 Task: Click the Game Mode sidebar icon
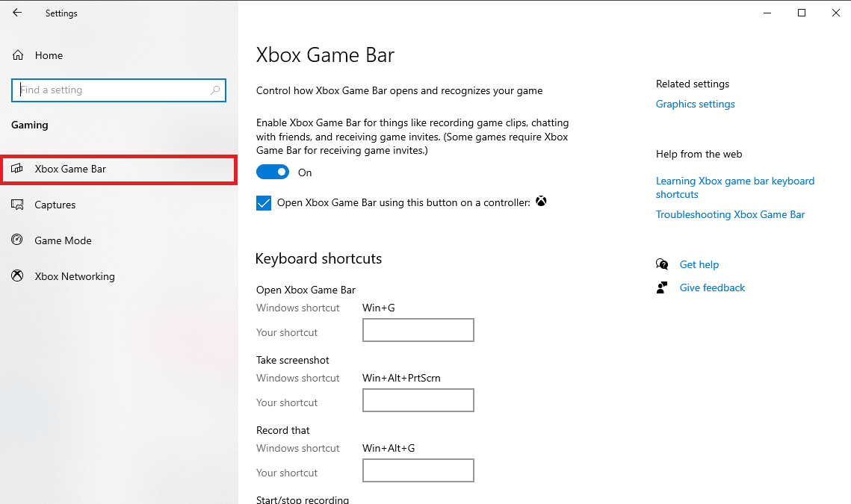tap(17, 240)
